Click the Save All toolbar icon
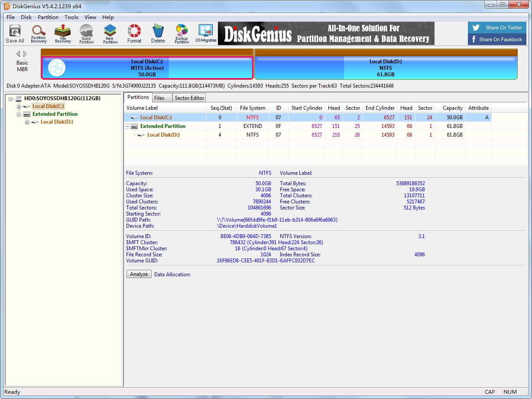 pyautogui.click(x=15, y=34)
